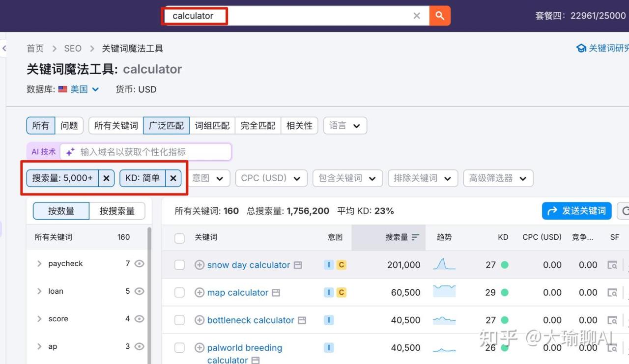Click the orange search magnifier button
The height and width of the screenshot is (364, 629).
tap(440, 16)
